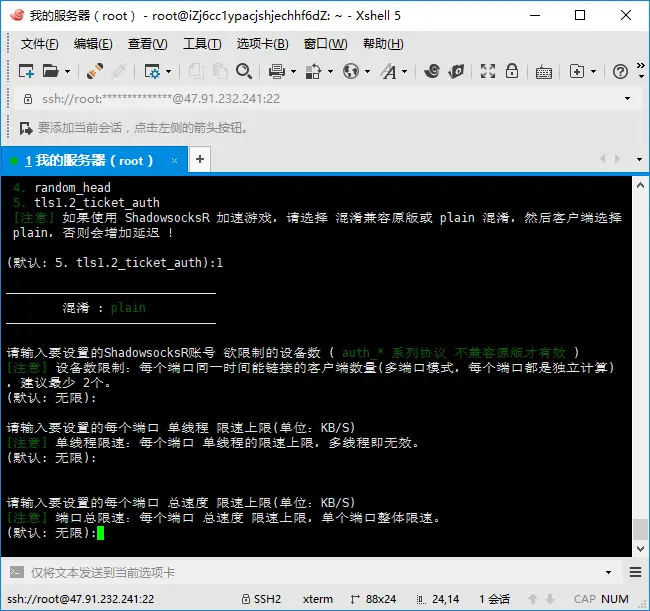This screenshot has width=650, height=611.
Task: Expand the toolbar overflow chevron
Action: (x=641, y=65)
